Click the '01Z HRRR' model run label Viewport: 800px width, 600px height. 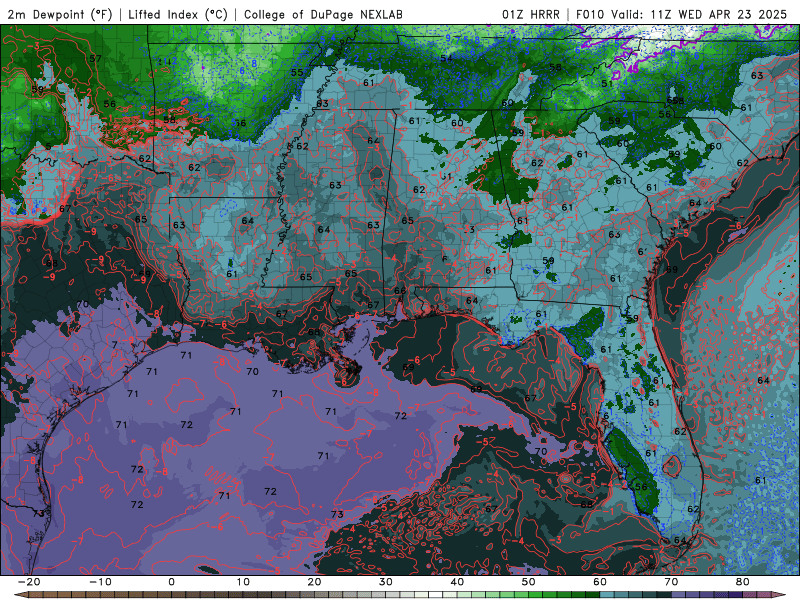(531, 15)
